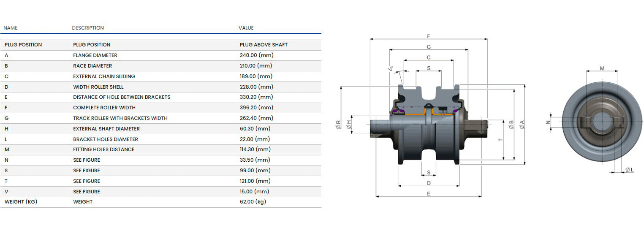The height and width of the screenshot is (228, 644).
Task: Click the 62.00 (kg) weight value
Action: [x=253, y=202]
